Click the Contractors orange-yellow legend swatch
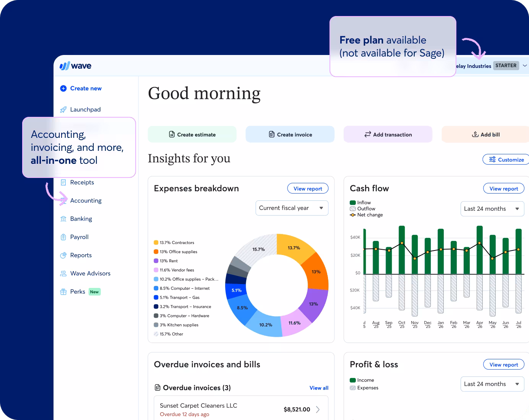Image resolution: width=529 pixels, height=420 pixels. point(156,242)
